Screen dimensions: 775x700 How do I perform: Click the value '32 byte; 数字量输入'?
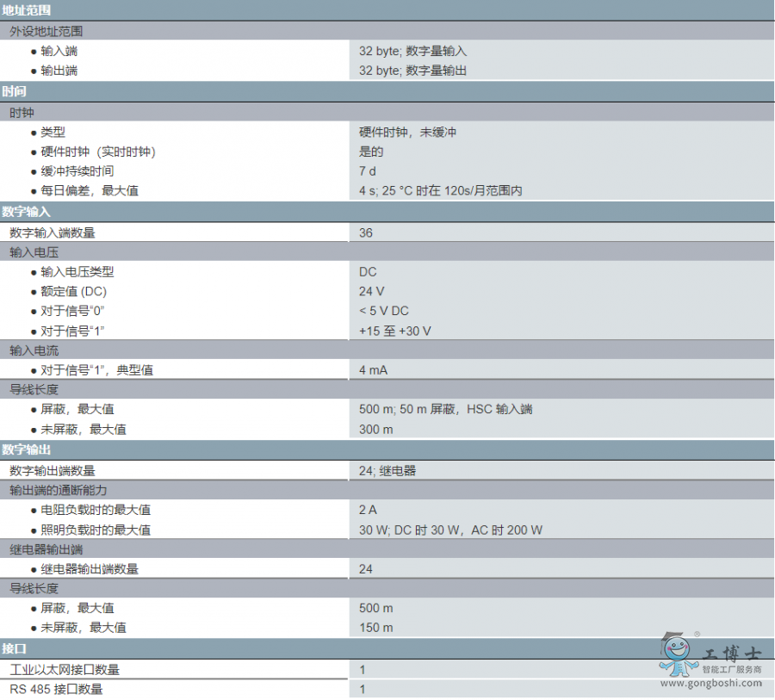click(412, 51)
